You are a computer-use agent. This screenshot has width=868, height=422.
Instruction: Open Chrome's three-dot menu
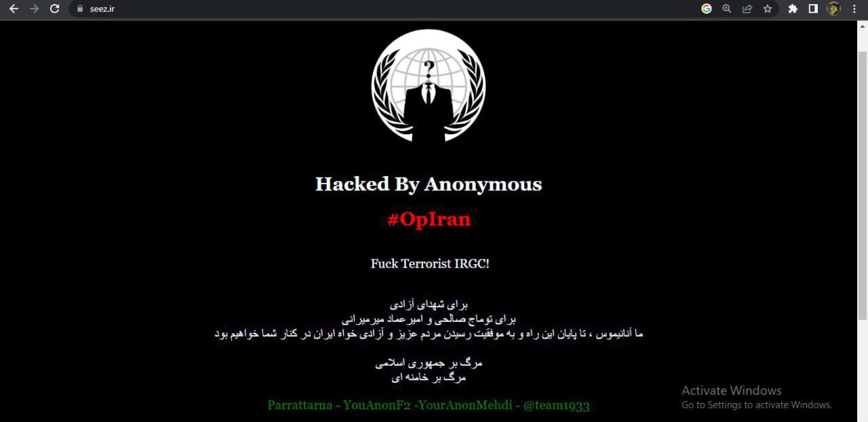click(x=854, y=9)
